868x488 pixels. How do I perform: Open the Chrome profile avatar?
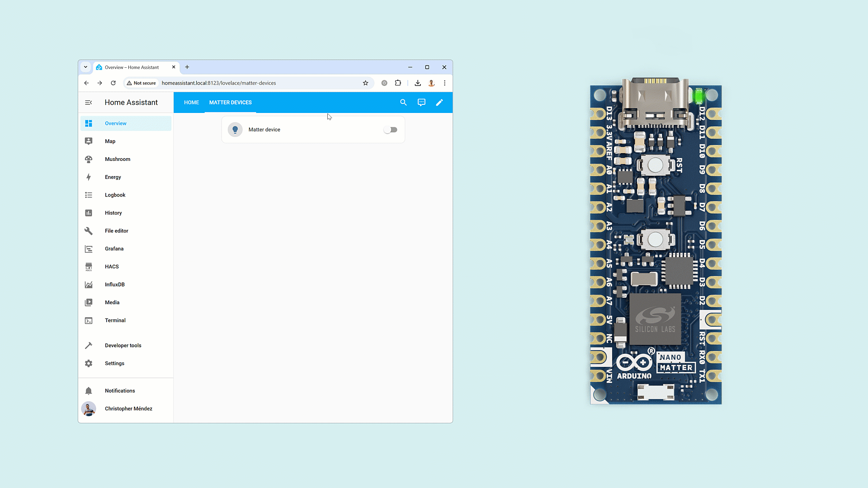tap(431, 83)
